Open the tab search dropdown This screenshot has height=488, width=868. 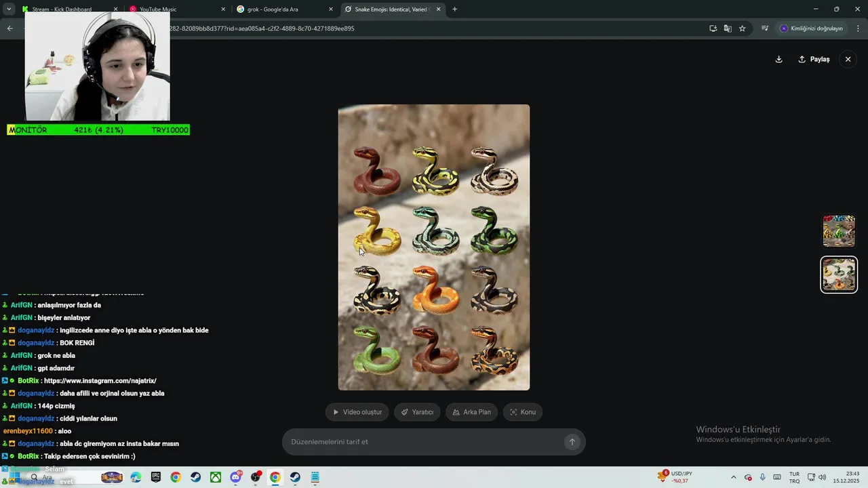(x=9, y=9)
